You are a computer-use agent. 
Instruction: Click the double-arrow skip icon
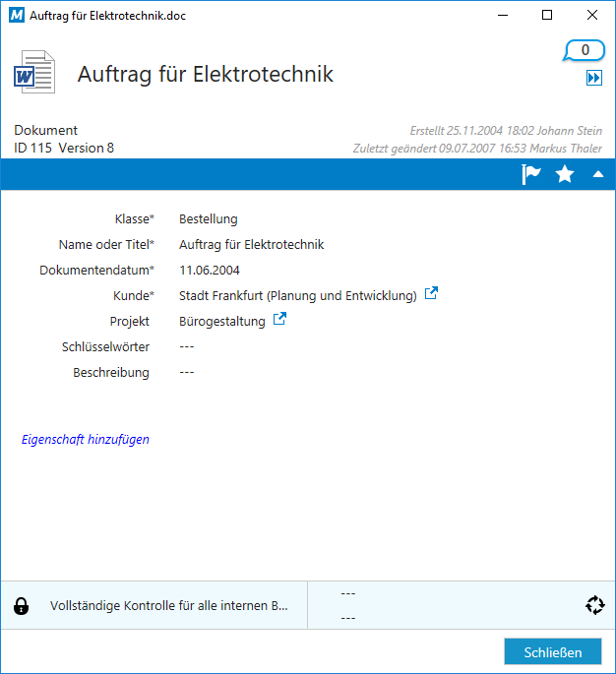pos(593,79)
